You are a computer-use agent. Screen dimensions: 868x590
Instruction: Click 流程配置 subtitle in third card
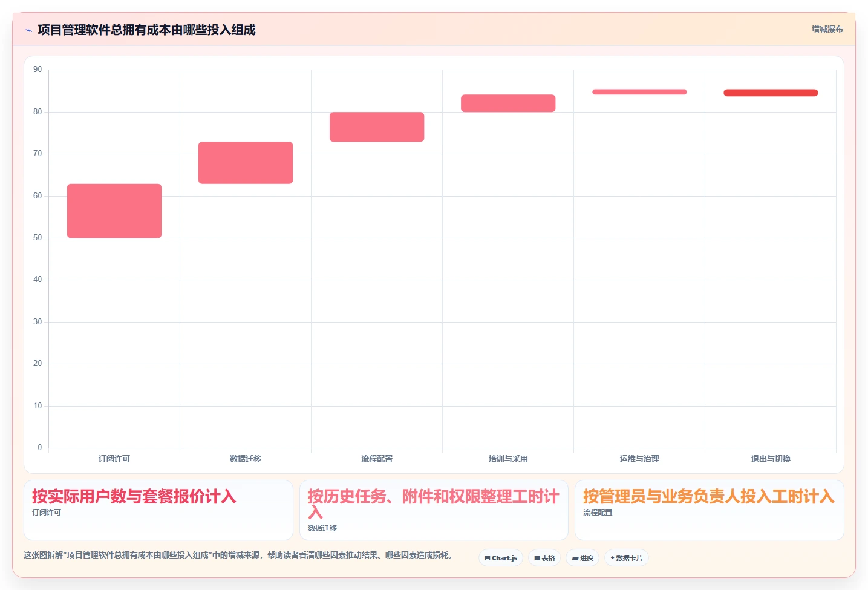(598, 513)
